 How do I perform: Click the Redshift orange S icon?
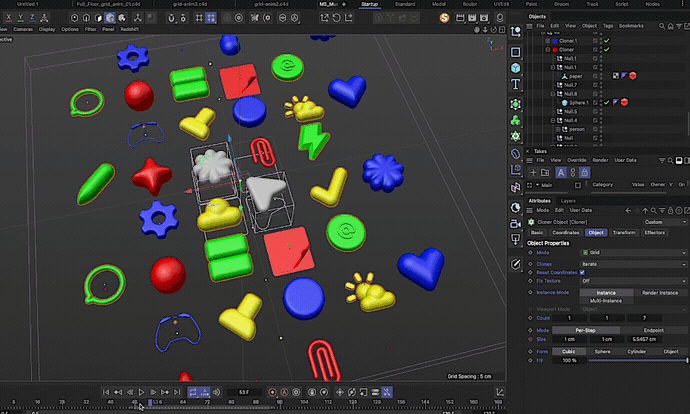point(444,18)
